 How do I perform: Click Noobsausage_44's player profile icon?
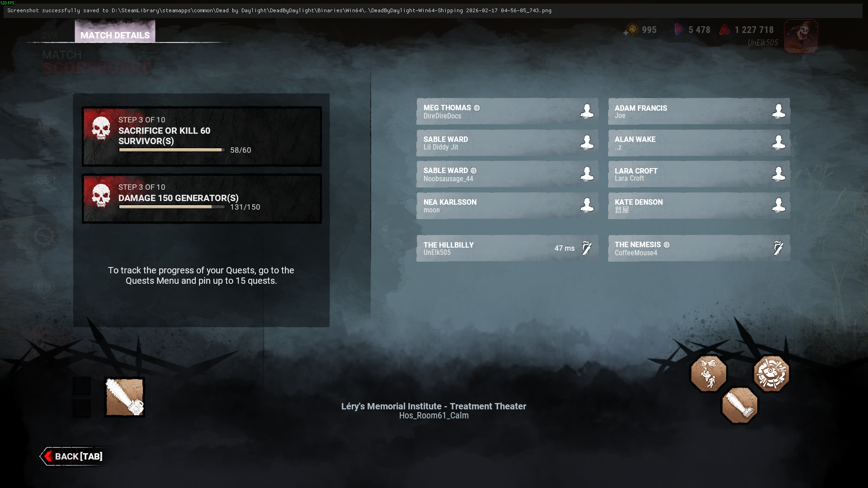587,174
